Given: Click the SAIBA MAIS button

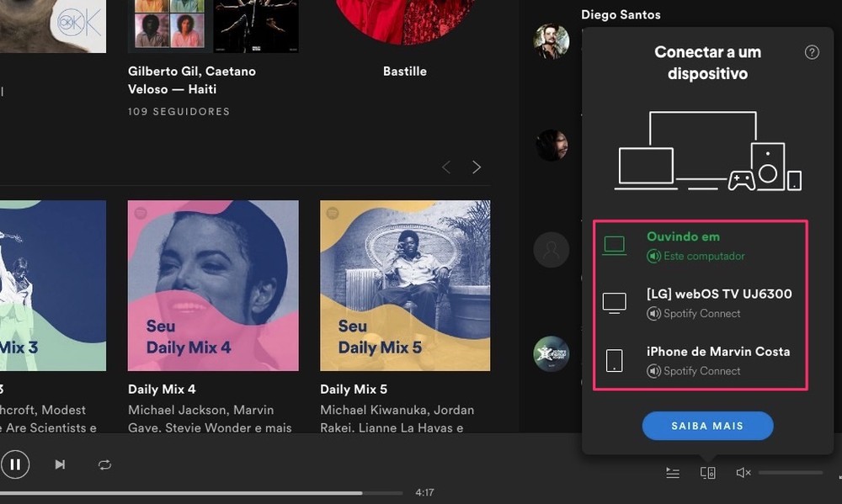Looking at the screenshot, I should coord(707,426).
